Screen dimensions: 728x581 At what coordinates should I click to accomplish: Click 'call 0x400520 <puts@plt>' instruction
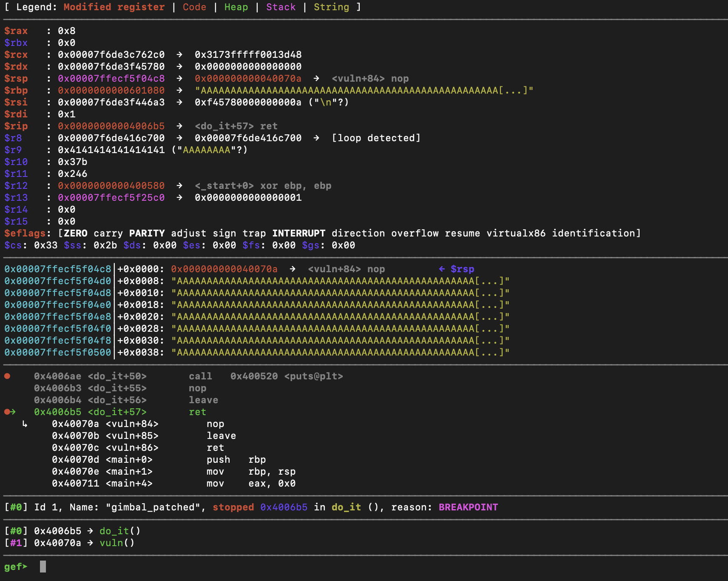266,376
